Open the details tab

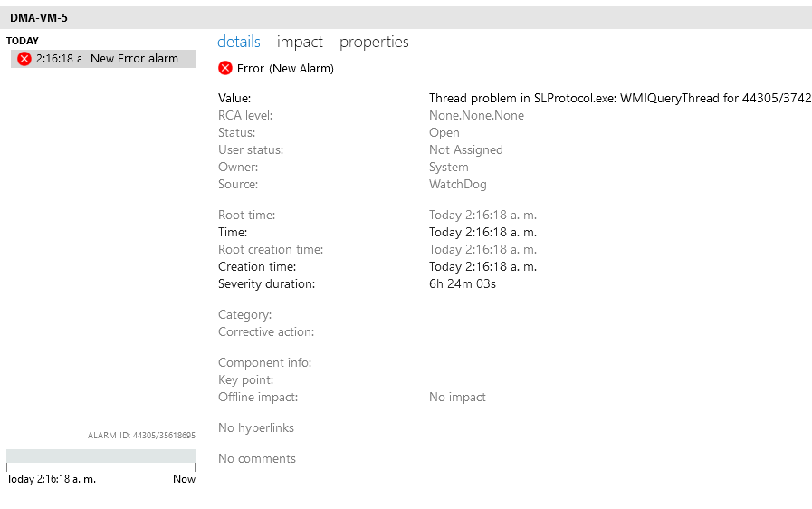point(239,42)
